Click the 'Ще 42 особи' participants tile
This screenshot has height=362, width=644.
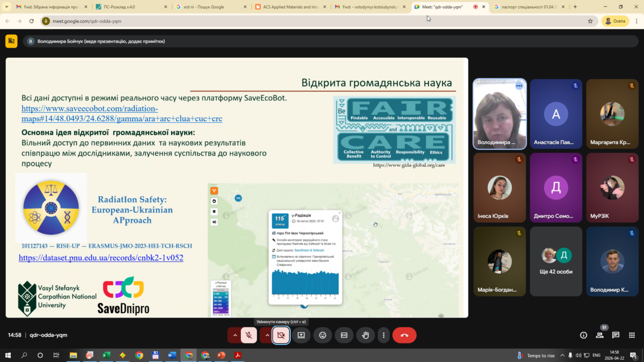[x=555, y=261]
